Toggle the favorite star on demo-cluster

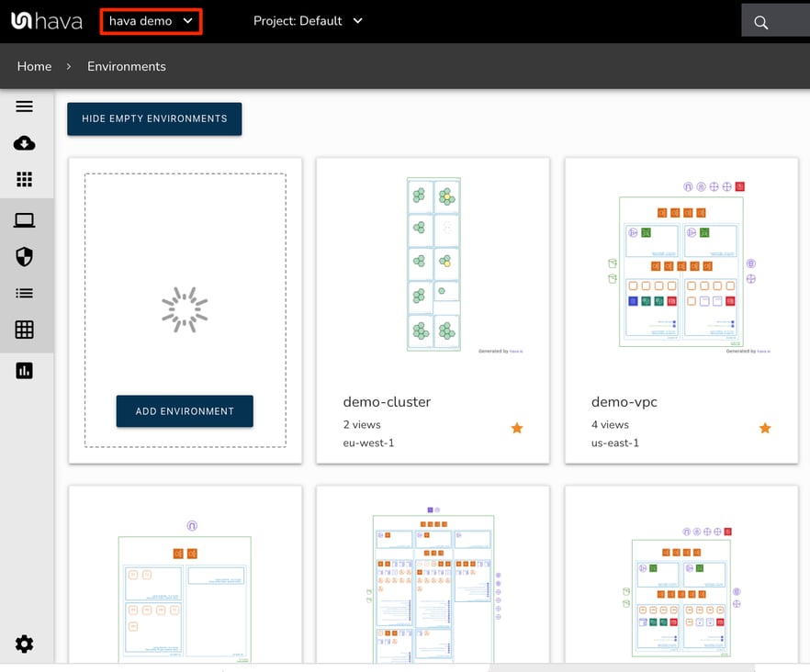pyautogui.click(x=516, y=428)
